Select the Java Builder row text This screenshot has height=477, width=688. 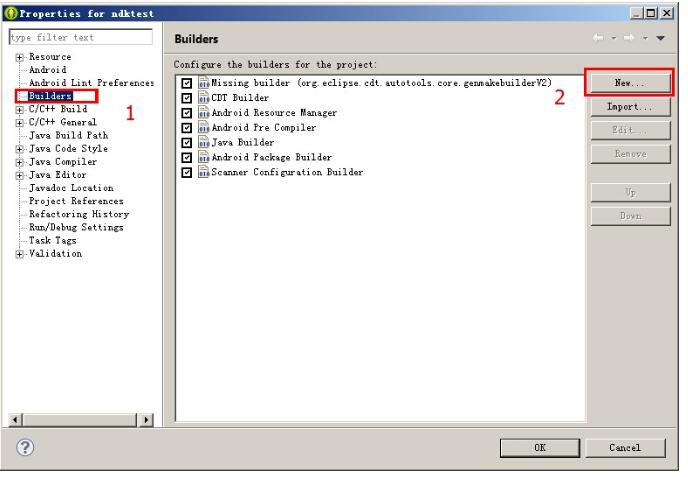tap(243, 143)
